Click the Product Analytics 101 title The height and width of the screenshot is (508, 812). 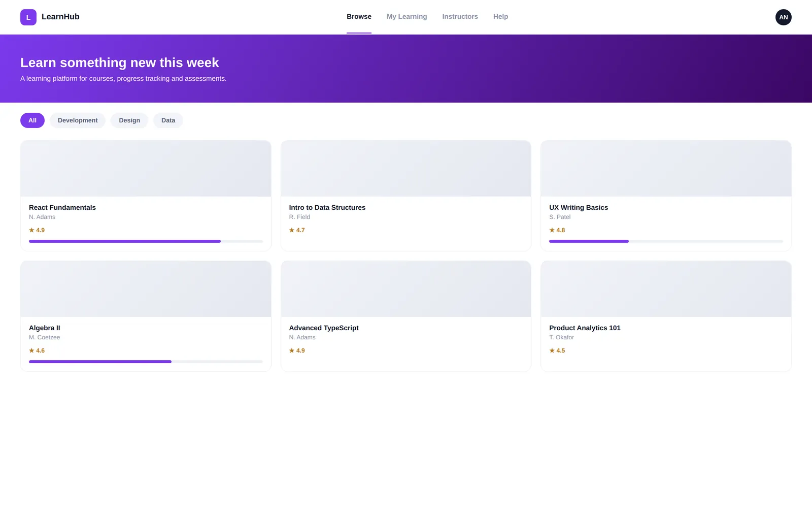click(585, 328)
